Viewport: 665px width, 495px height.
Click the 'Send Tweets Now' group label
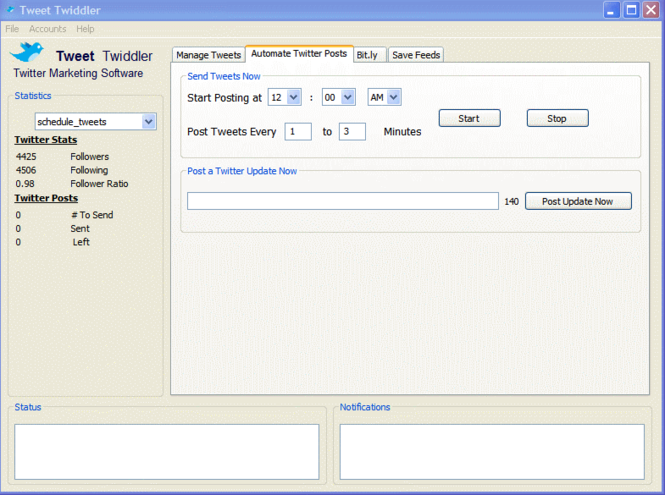(x=224, y=76)
